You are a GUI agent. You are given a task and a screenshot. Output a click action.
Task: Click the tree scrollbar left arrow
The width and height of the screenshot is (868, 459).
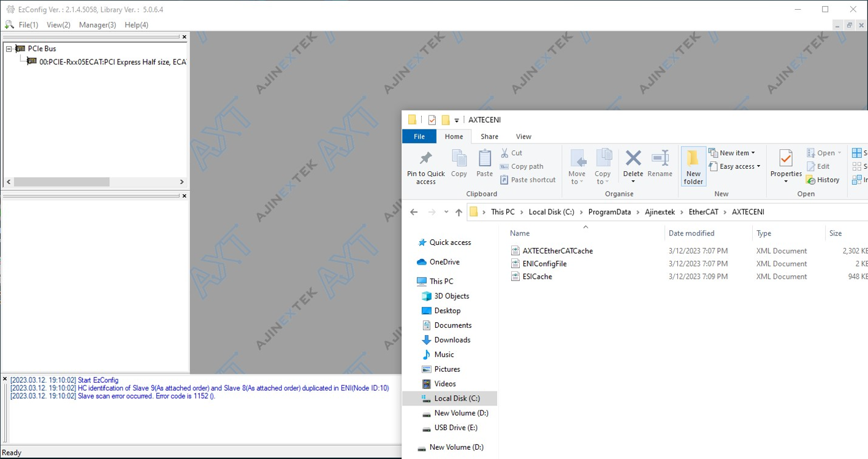(x=9, y=182)
